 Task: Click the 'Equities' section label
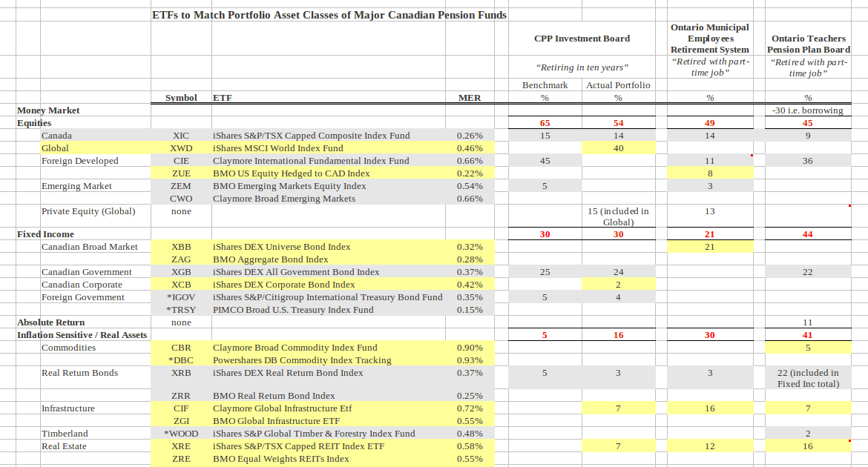click(34, 123)
